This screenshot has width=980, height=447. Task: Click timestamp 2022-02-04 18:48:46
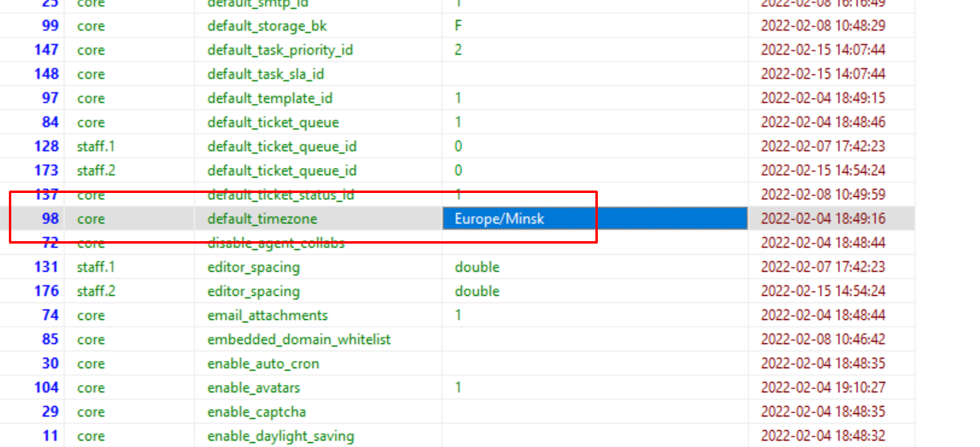pos(823,122)
